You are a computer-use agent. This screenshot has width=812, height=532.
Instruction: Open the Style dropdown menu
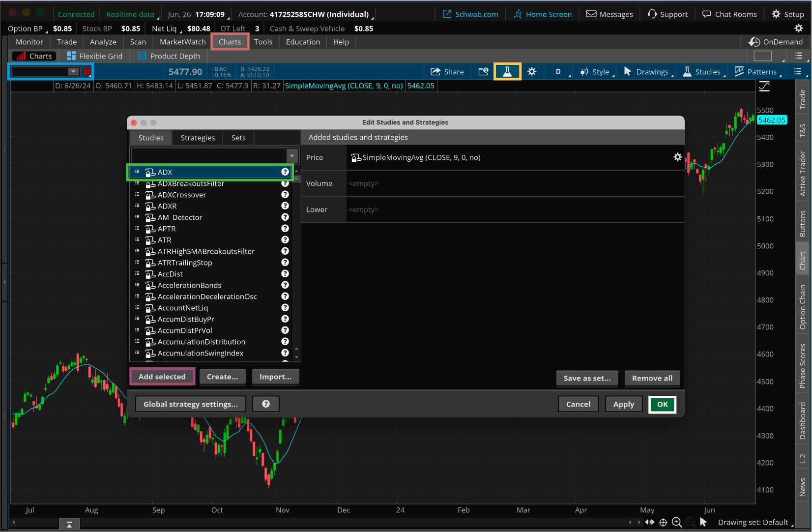[596, 72]
